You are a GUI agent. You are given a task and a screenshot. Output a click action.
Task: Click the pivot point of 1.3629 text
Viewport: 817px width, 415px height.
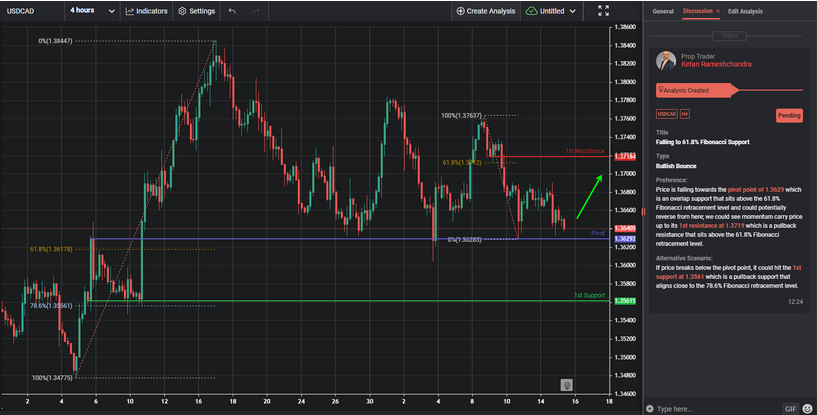pyautogui.click(x=756, y=190)
